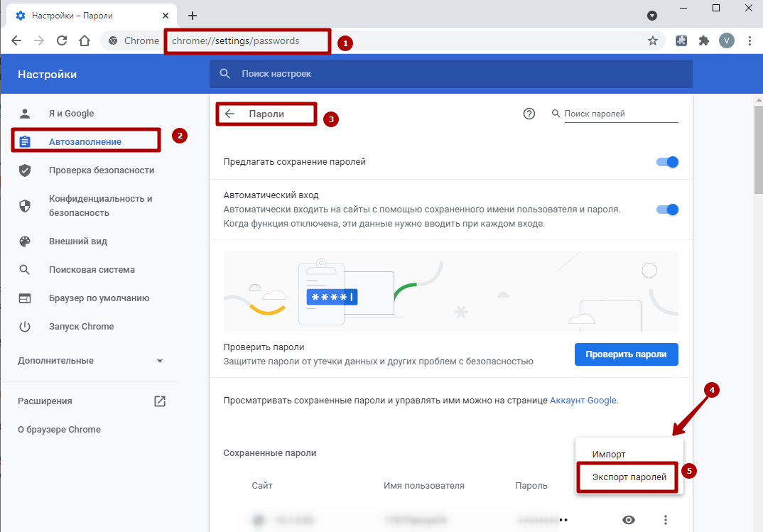763x532 pixels.
Task: Click the browser reload page icon
Action: [62, 40]
